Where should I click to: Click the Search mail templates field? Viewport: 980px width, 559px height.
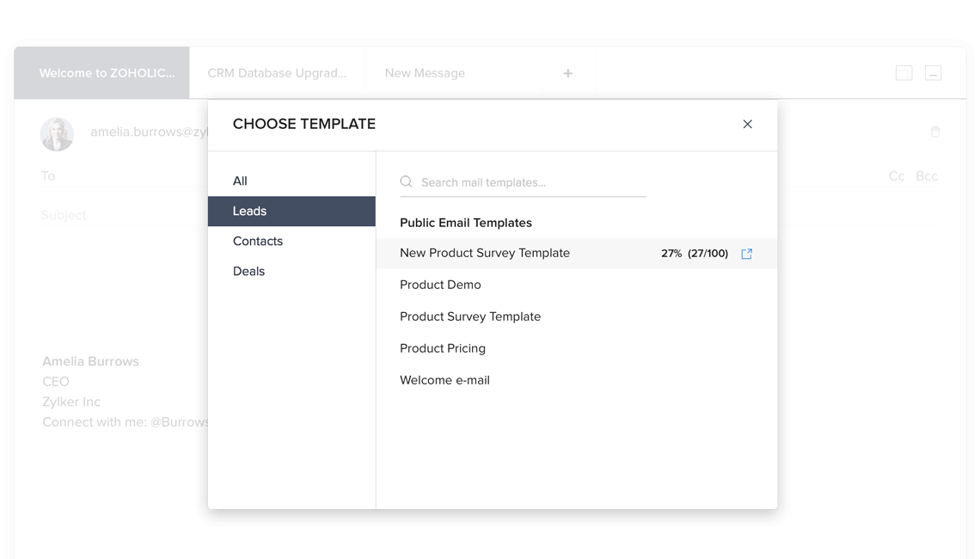pos(529,182)
